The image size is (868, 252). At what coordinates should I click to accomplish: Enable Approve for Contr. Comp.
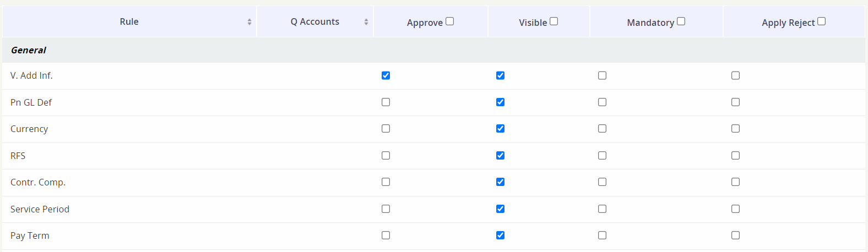(386, 182)
